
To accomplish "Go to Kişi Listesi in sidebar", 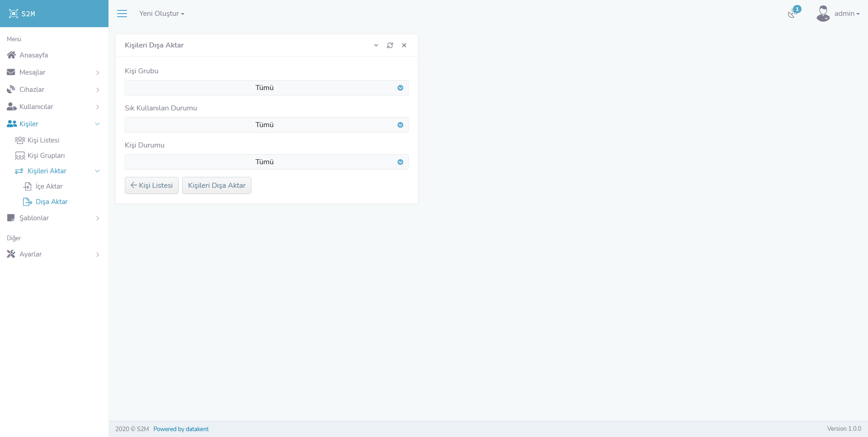I will [43, 140].
